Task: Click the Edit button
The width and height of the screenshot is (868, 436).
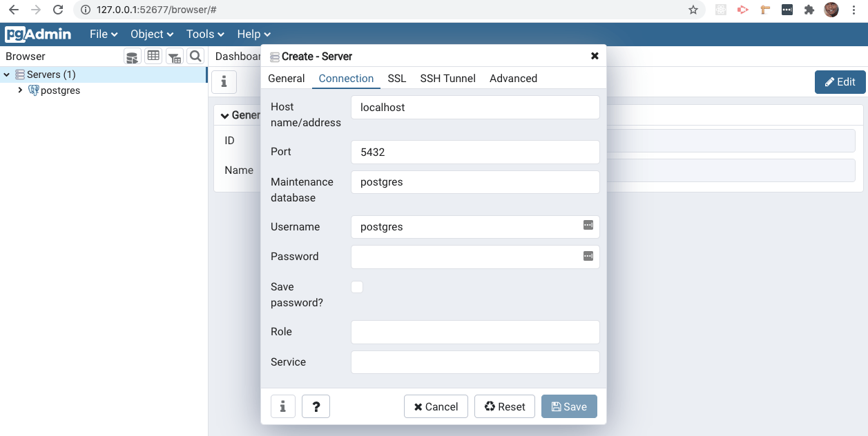Action: pos(840,81)
